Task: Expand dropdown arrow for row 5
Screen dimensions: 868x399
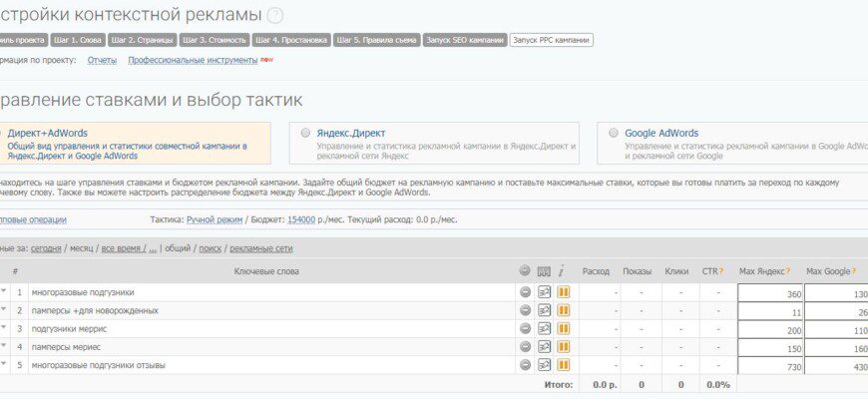Action: (4, 364)
